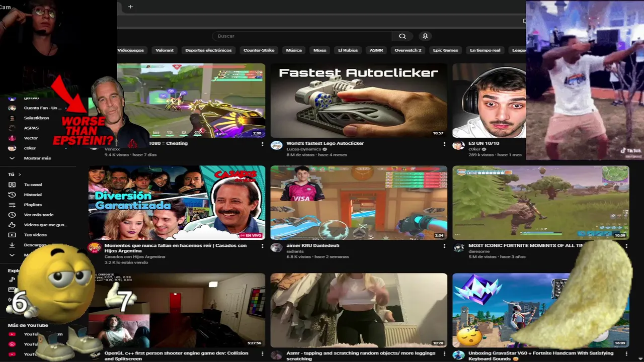Select the Valorant filter chip
This screenshot has width=644, height=362.
(x=165, y=50)
